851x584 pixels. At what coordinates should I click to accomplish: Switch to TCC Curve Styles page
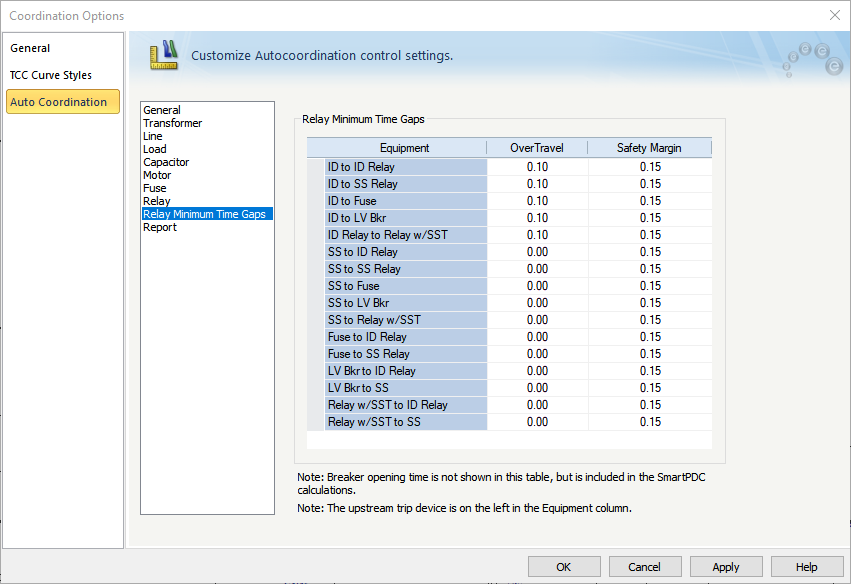click(x=51, y=75)
